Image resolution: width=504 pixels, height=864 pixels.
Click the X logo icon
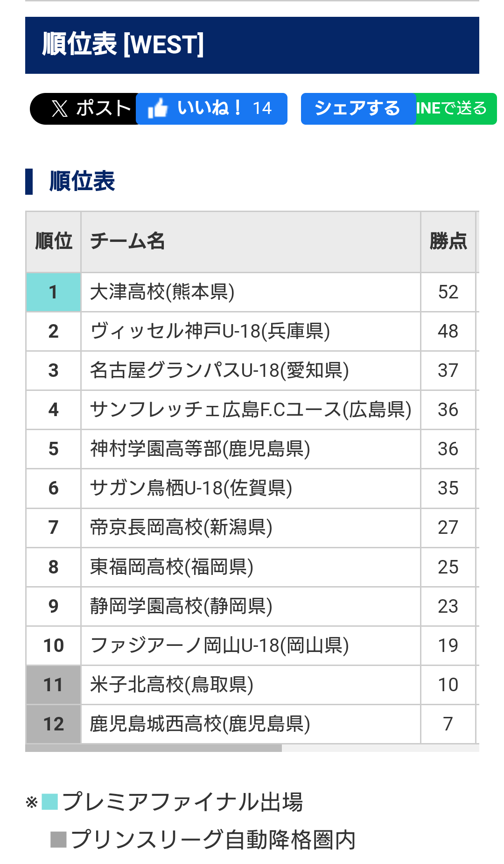click(60, 109)
